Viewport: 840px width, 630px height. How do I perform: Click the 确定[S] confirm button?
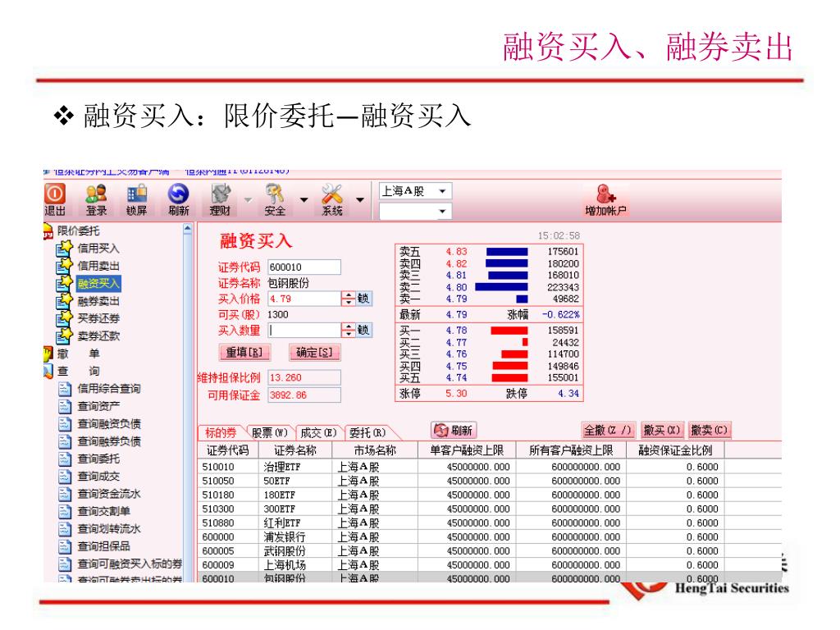(314, 352)
